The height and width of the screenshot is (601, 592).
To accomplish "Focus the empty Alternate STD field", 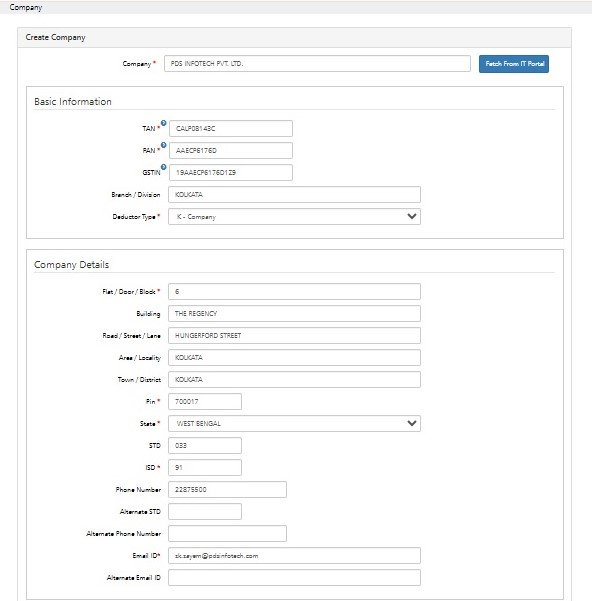I will coord(205,512).
